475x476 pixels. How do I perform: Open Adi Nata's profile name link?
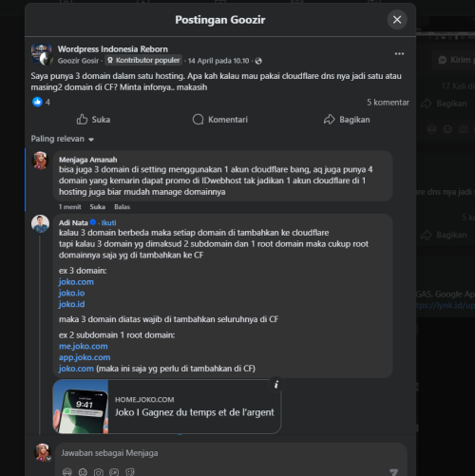click(x=73, y=222)
